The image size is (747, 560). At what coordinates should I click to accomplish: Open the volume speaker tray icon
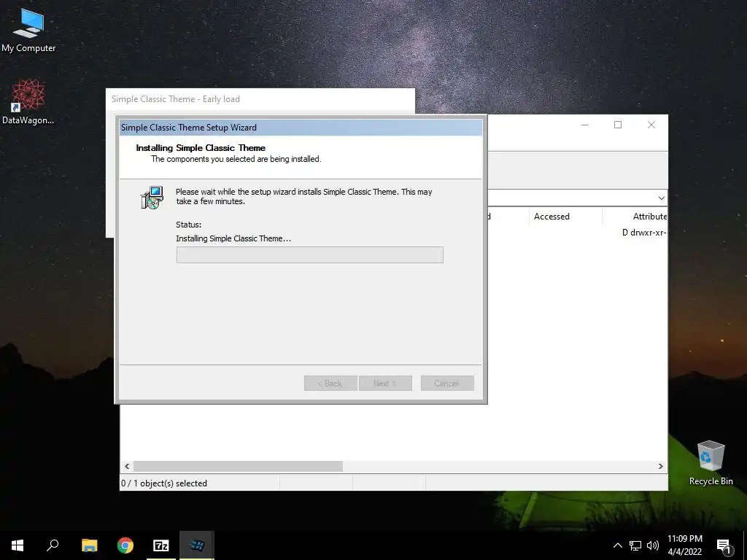click(653, 545)
